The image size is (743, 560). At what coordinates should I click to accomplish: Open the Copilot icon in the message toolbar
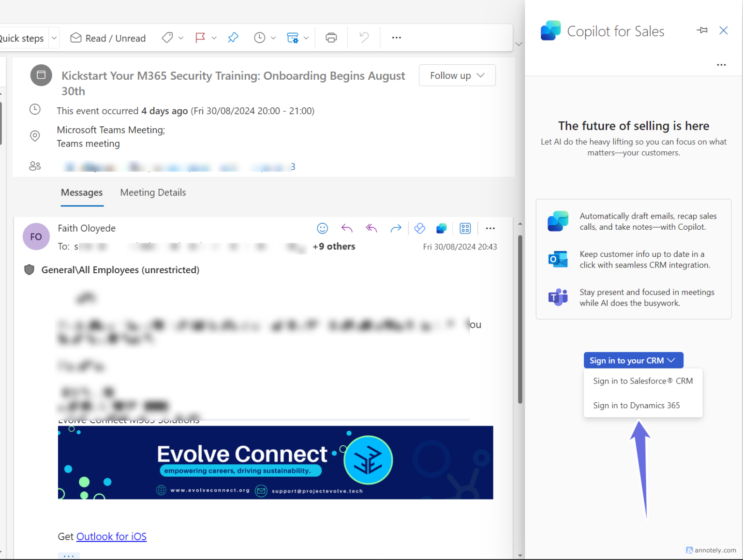[441, 228]
